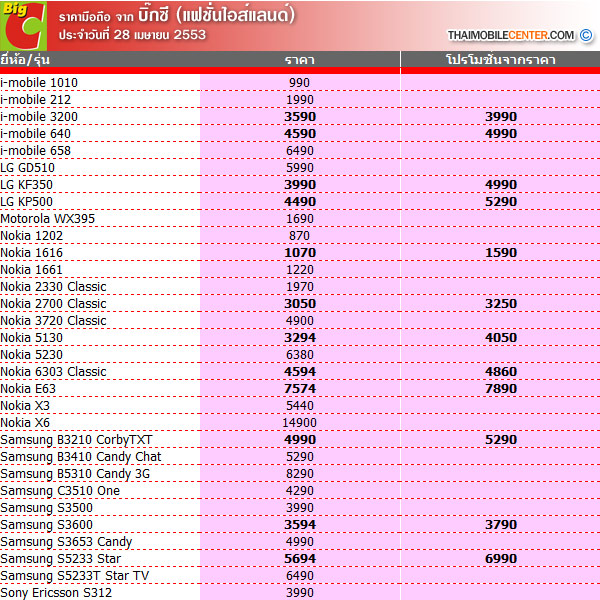Viewport: 600px width, 600px height.
Task: Click the LG GD510 model name
Action: coord(28,168)
